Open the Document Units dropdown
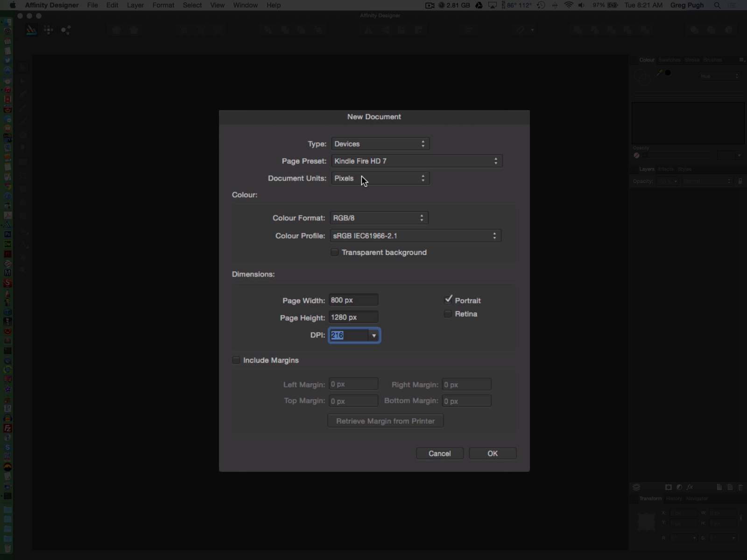747x560 pixels. (381, 178)
